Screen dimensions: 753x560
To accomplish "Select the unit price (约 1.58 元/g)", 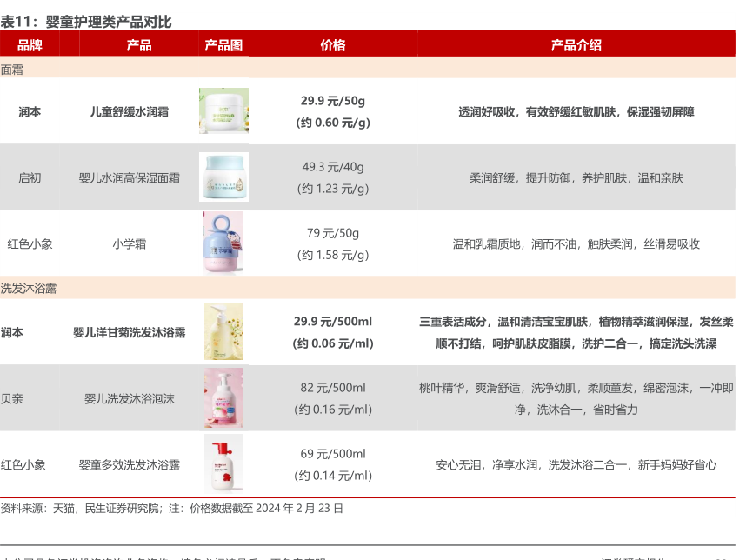I will [x=333, y=255].
